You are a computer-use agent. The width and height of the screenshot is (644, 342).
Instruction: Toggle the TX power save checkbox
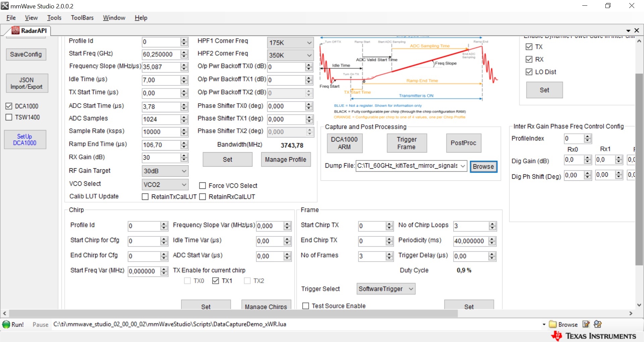coord(529,47)
